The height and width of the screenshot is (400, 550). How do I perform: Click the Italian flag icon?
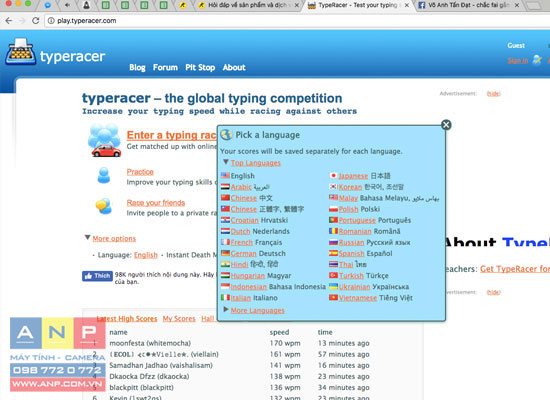click(x=225, y=298)
